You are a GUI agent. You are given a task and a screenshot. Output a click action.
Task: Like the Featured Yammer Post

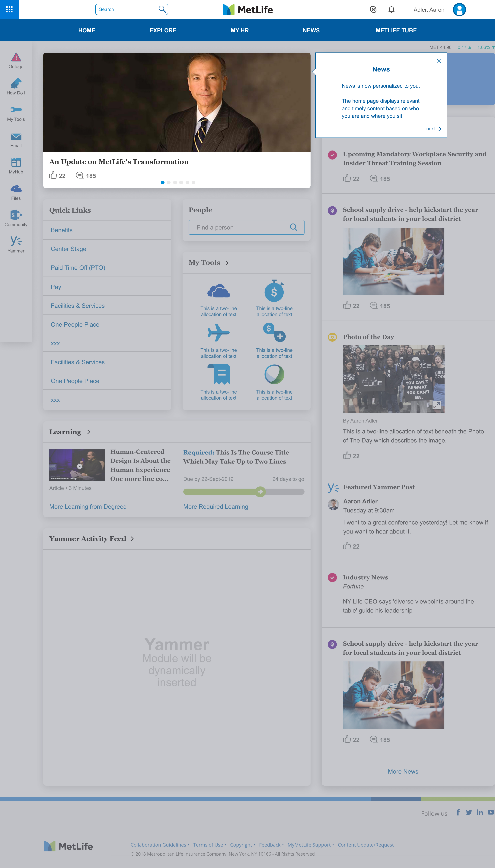point(347,546)
